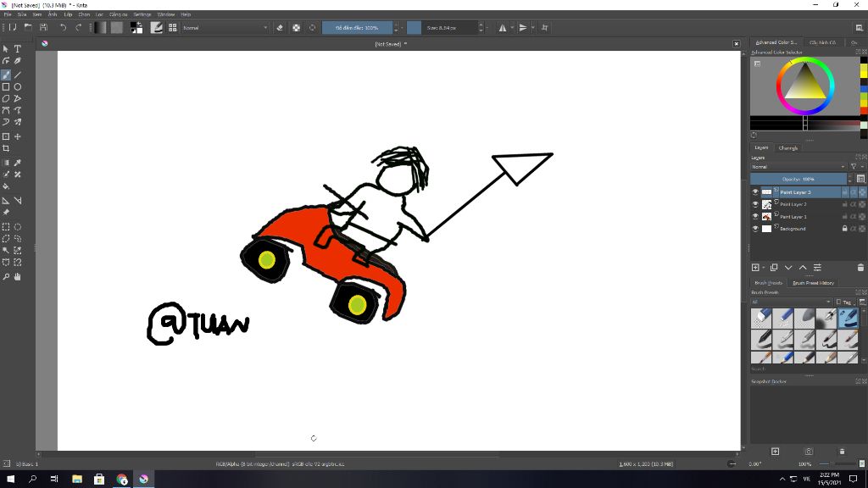
Task: Open the Help menu
Action: click(x=186, y=14)
